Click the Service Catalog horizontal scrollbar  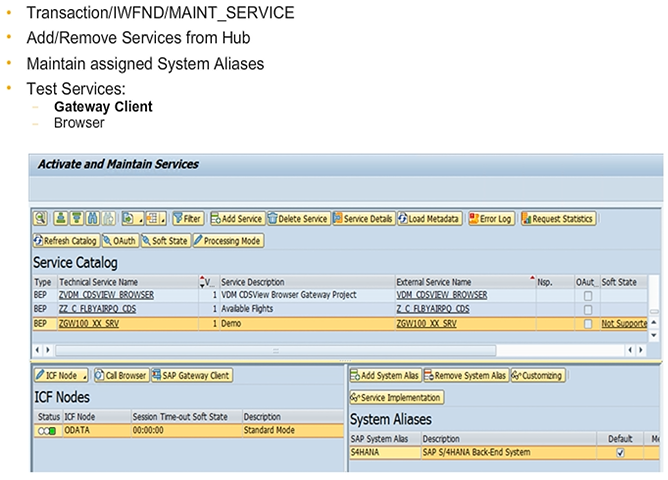point(275,351)
